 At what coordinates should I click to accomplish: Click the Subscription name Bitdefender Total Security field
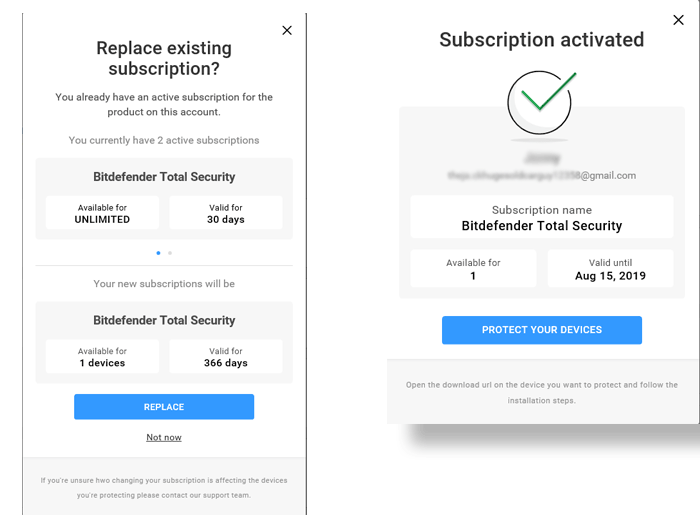tap(542, 217)
